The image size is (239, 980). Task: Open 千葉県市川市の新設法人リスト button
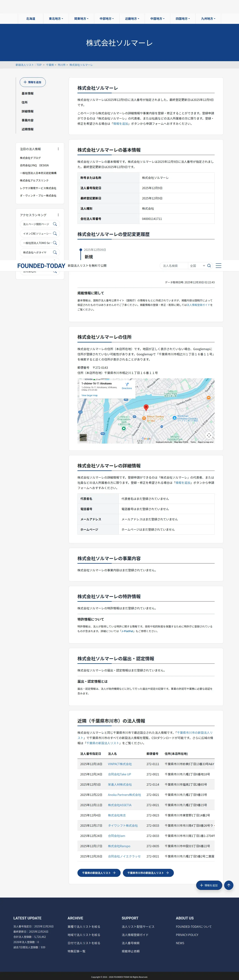click(148, 873)
